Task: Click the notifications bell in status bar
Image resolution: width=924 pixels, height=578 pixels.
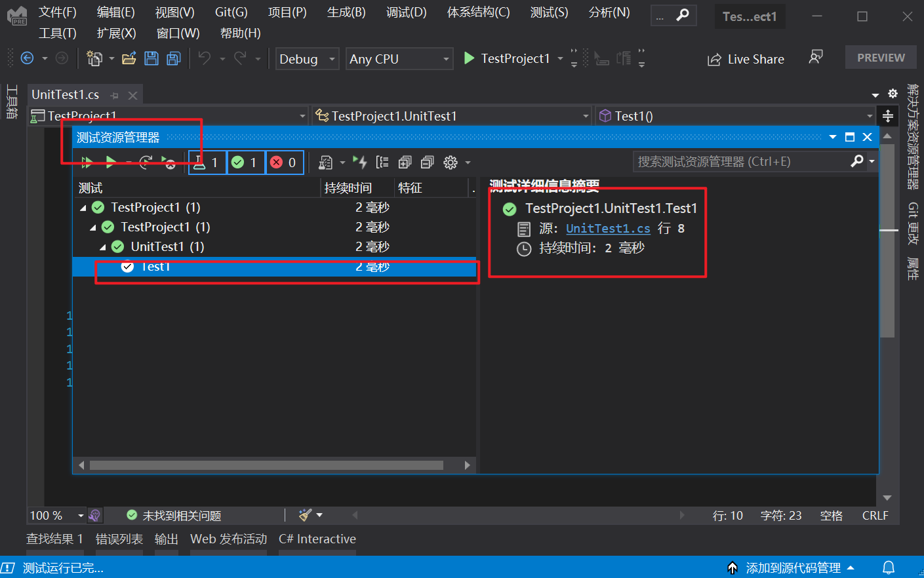Action: tap(888, 568)
